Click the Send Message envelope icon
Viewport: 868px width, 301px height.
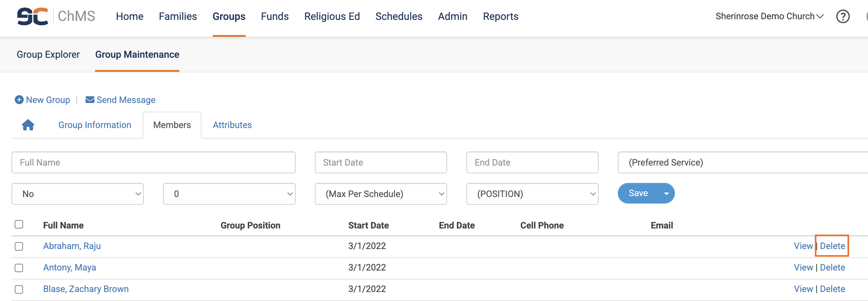tap(90, 100)
